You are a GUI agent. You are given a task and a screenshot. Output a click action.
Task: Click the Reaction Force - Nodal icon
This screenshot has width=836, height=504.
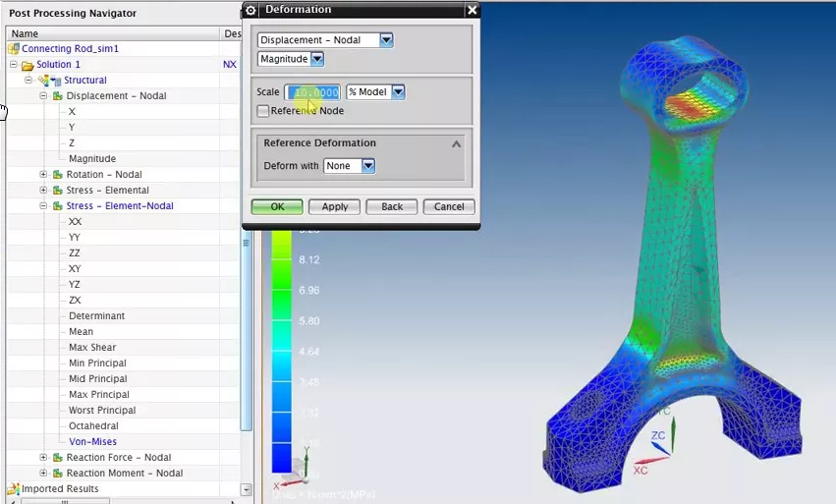coord(58,458)
